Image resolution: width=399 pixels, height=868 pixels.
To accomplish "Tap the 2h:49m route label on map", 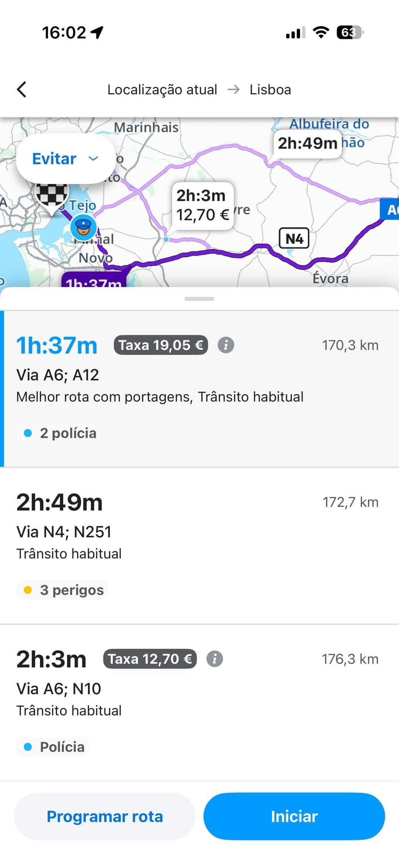I will [307, 143].
